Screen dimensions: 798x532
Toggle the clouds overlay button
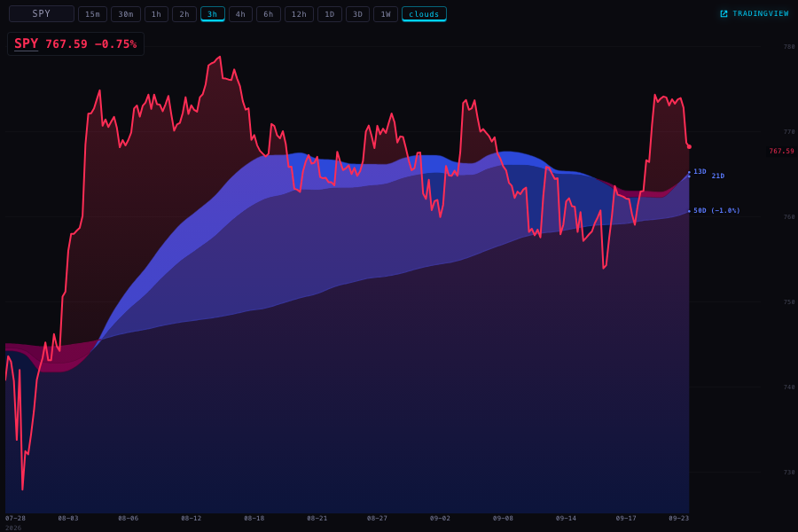pos(424,14)
